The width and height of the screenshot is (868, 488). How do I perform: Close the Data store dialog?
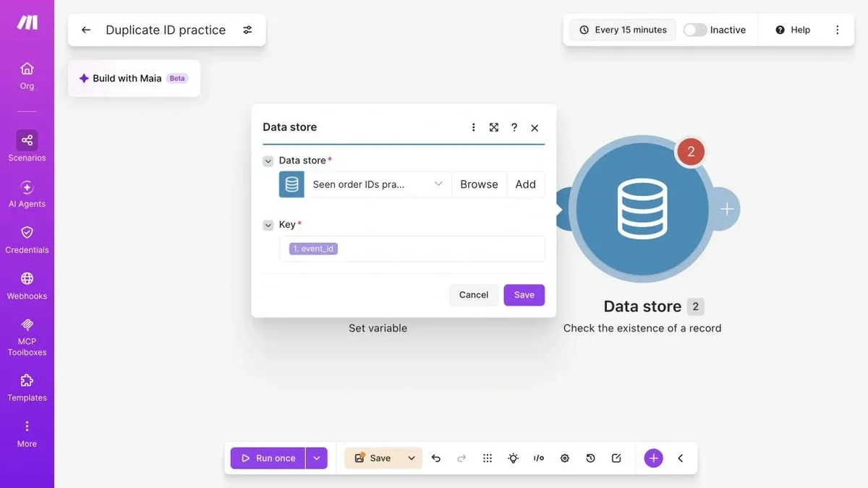[x=535, y=127]
